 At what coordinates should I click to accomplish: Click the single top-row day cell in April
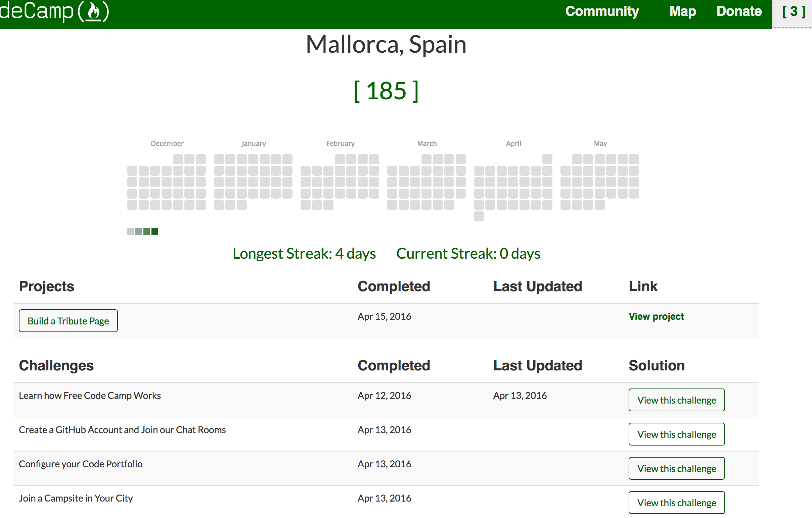coord(547,159)
